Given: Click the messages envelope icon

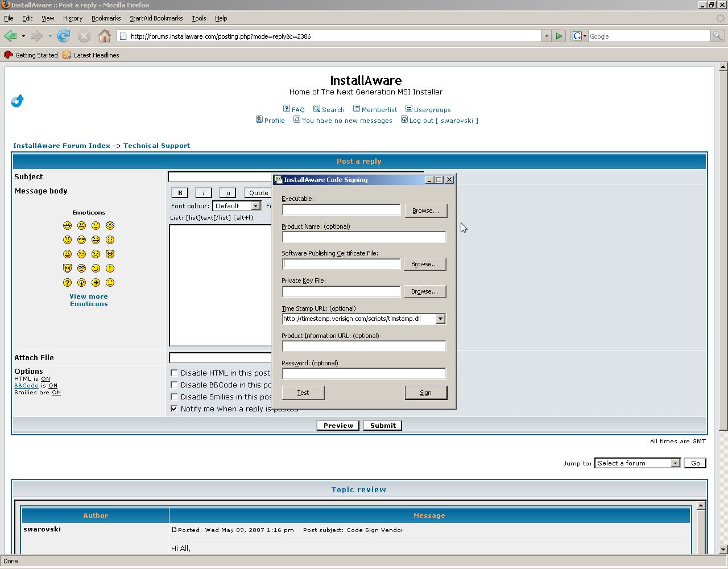Looking at the screenshot, I should [297, 119].
